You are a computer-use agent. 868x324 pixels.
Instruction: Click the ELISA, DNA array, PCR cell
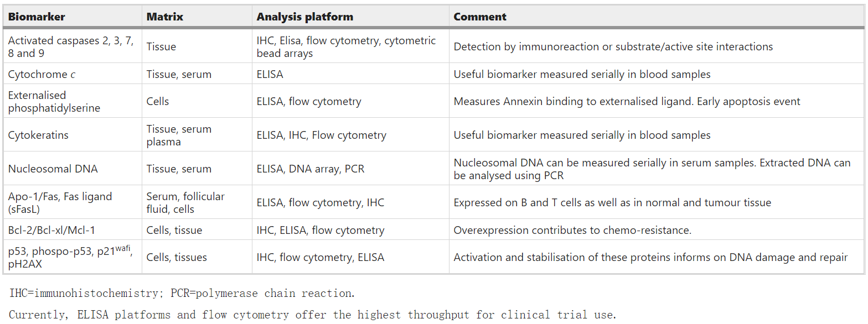pyautogui.click(x=311, y=169)
